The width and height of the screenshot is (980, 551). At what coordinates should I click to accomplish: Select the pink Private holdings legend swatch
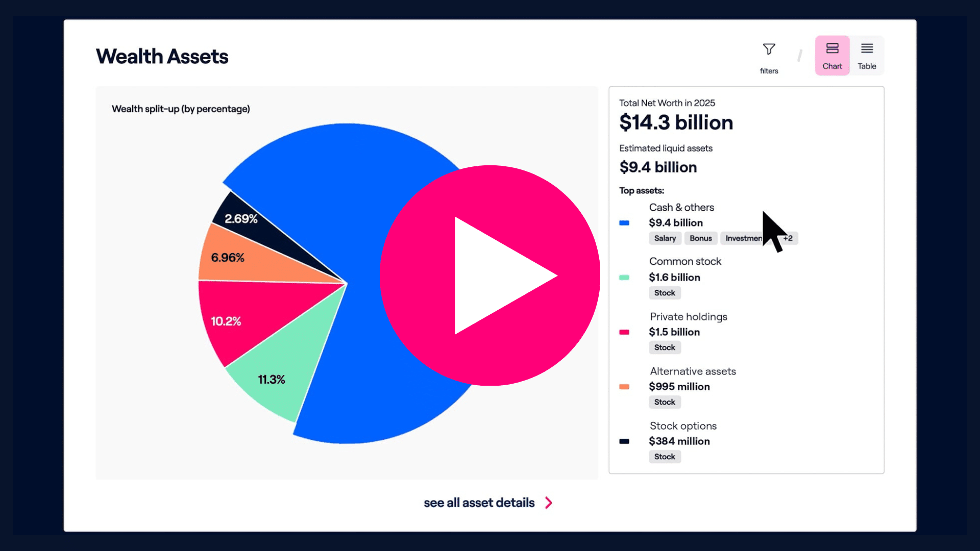point(624,332)
